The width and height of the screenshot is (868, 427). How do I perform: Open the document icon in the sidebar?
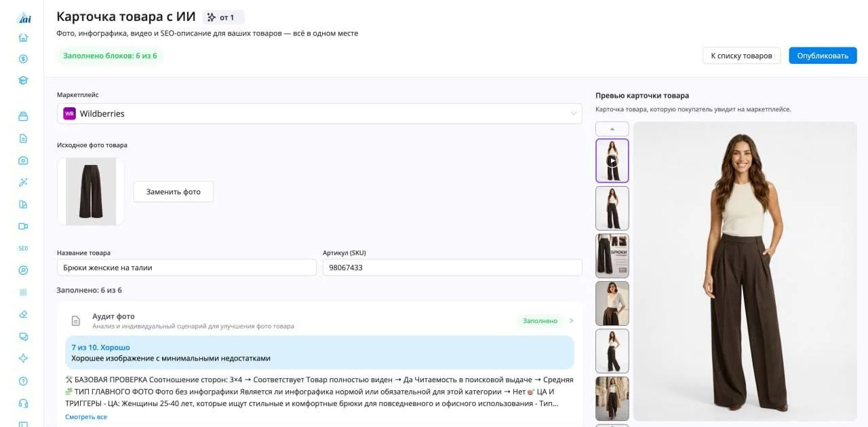pos(23,138)
